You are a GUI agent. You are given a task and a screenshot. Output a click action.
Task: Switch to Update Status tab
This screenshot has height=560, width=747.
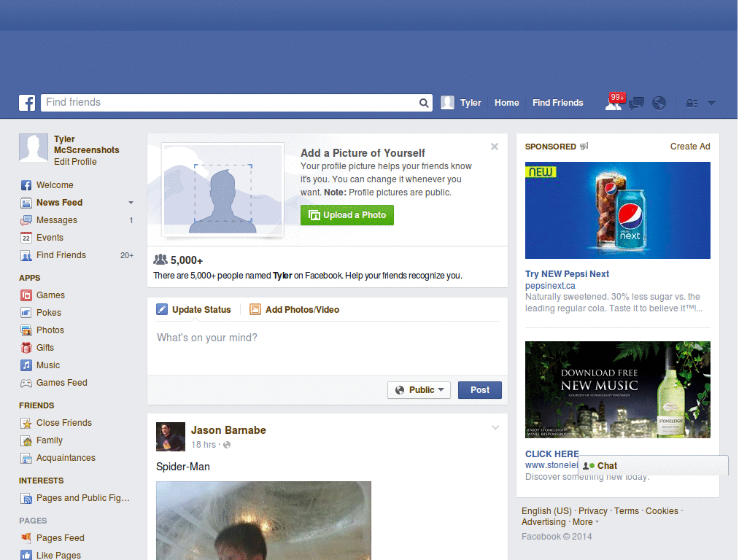pos(193,309)
